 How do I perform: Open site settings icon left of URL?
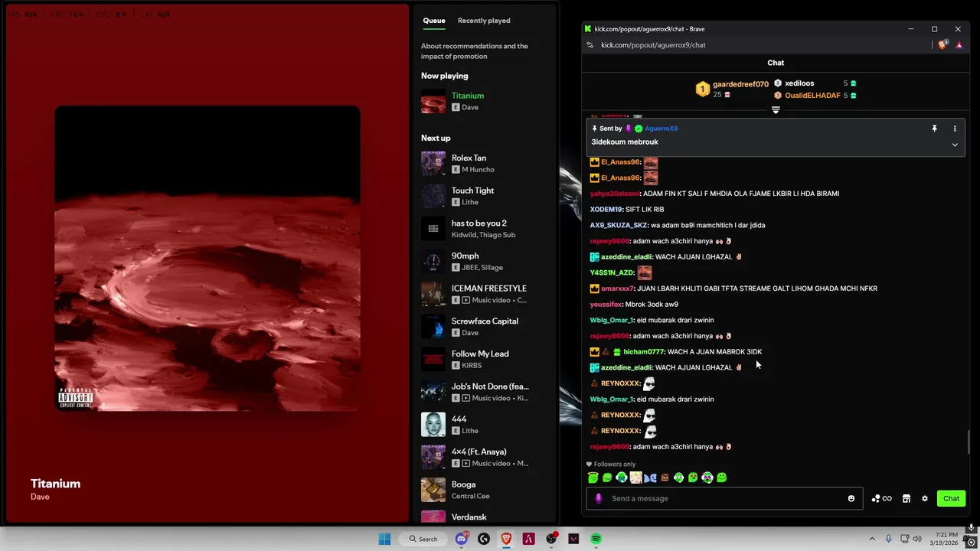pos(590,45)
